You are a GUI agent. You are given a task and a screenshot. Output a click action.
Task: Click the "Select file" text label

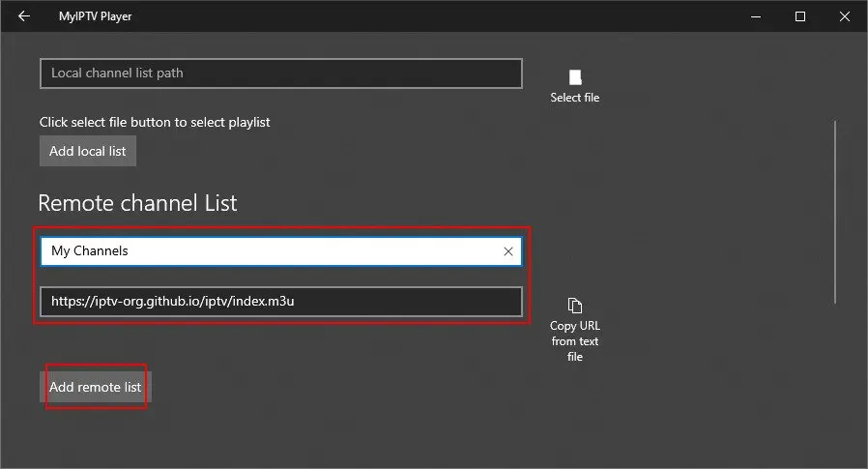pos(575,98)
